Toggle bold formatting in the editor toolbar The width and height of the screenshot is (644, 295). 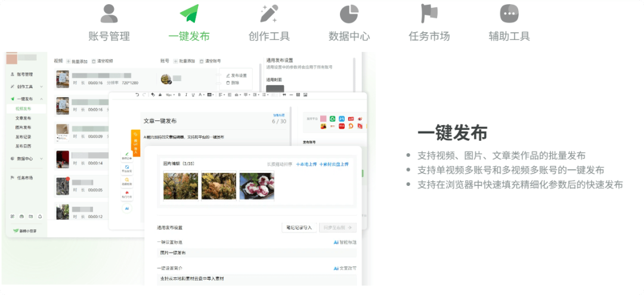(179, 95)
